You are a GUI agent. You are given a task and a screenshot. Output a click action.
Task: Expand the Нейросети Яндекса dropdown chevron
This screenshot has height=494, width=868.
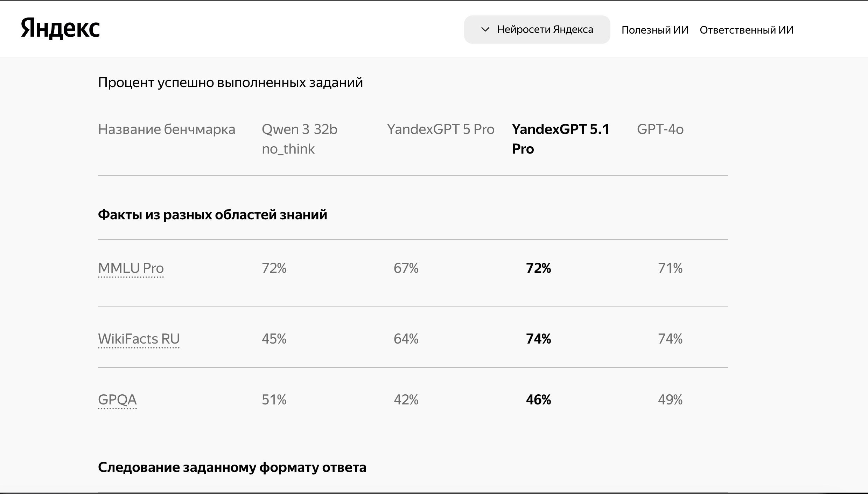coord(485,29)
